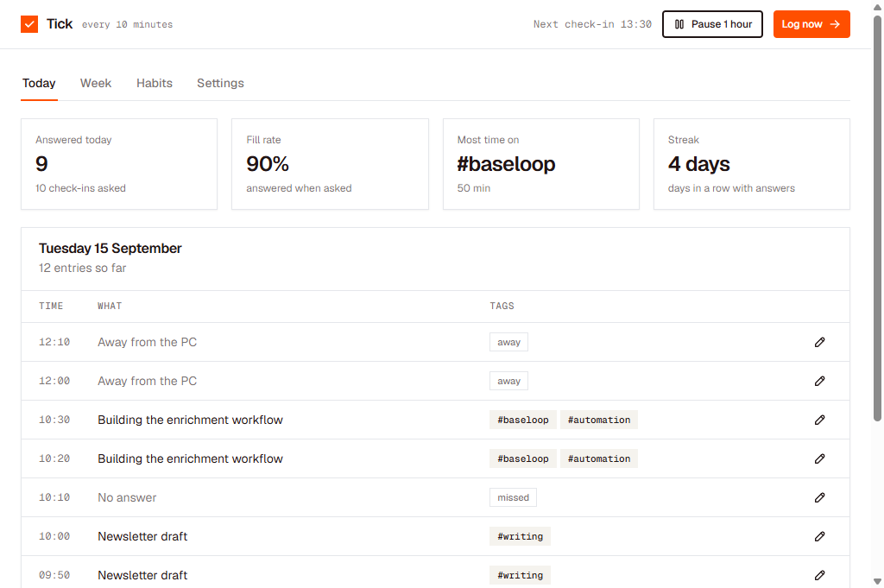884x588 pixels.
Task: Click 'Newsletter draft' text at 09:50
Action: (142, 576)
